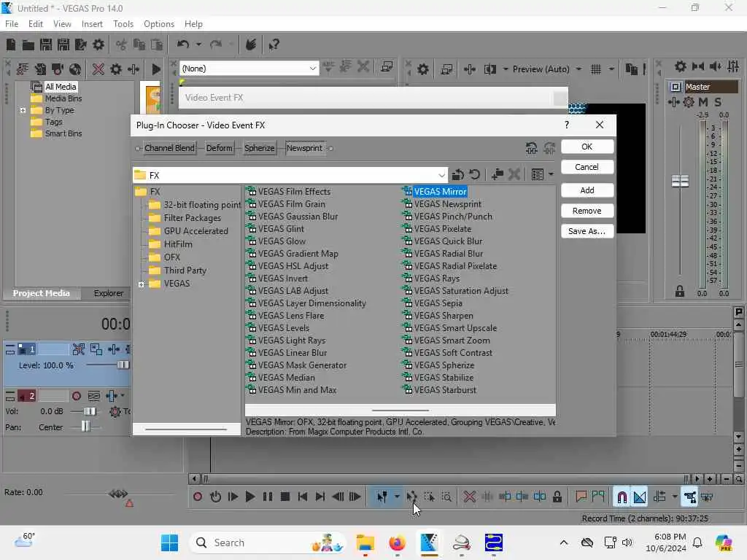Toggle Auto Ripple button in toolbar
This screenshot has height=560, width=747.
(659, 497)
